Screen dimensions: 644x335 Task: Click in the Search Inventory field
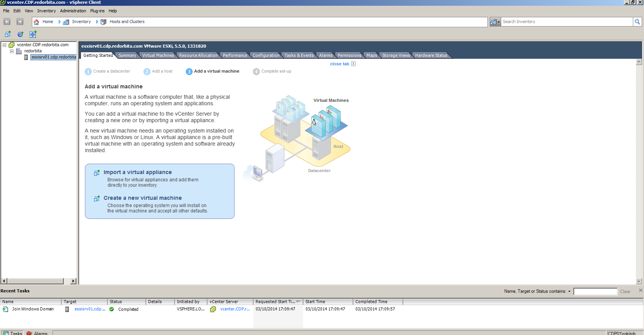click(566, 22)
